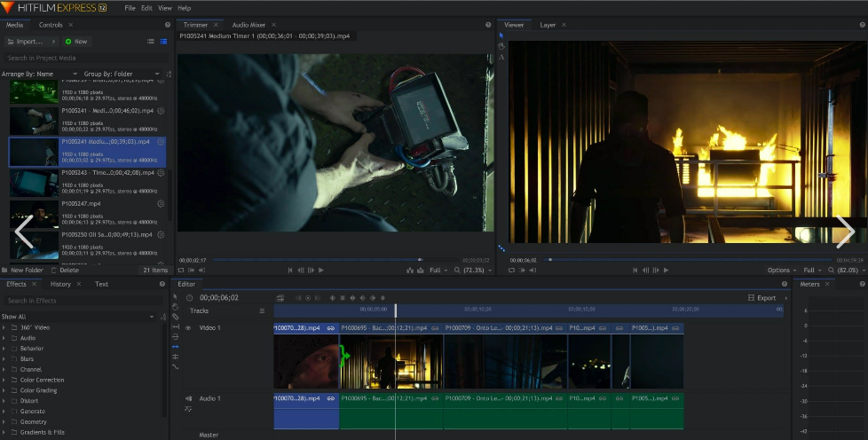Expand the 360° Video effects folder

coord(4,327)
